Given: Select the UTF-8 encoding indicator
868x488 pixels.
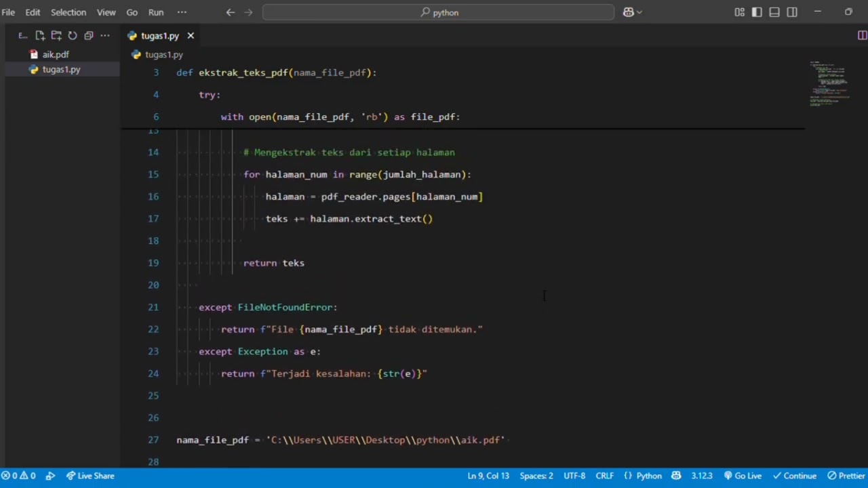Looking at the screenshot, I should click(574, 476).
